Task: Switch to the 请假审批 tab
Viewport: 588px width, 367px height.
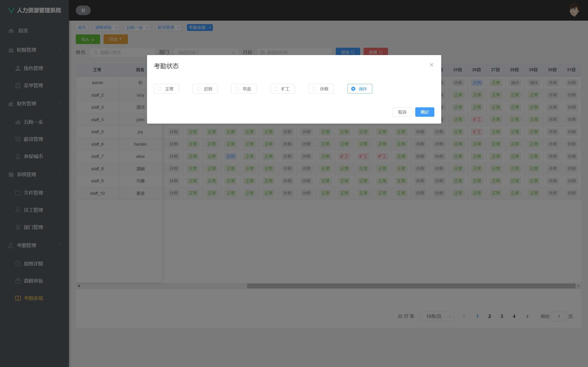Action: pyautogui.click(x=103, y=28)
